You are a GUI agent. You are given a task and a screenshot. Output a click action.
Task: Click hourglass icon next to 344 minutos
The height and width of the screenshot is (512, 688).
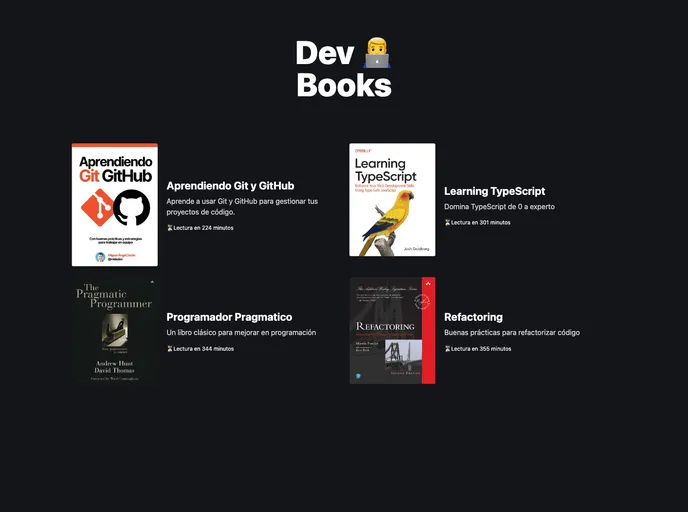pos(170,349)
